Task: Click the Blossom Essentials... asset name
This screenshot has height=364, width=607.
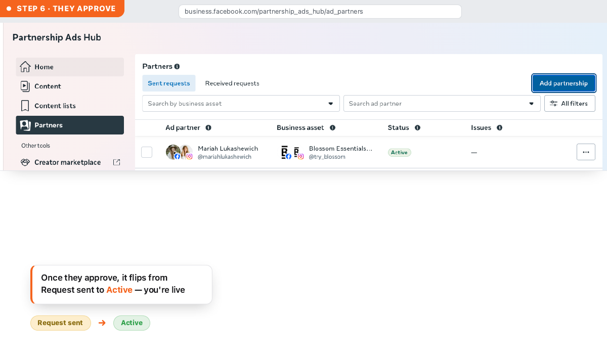Action: (x=340, y=149)
